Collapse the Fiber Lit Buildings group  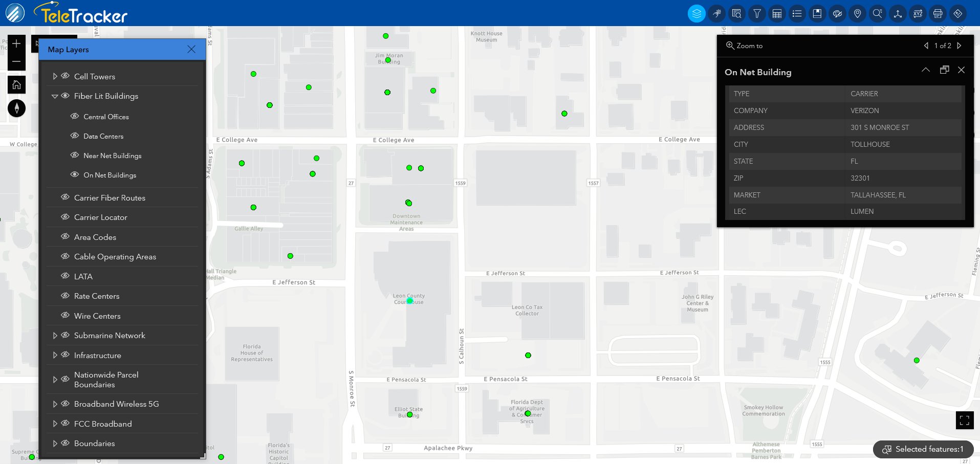pos(55,96)
